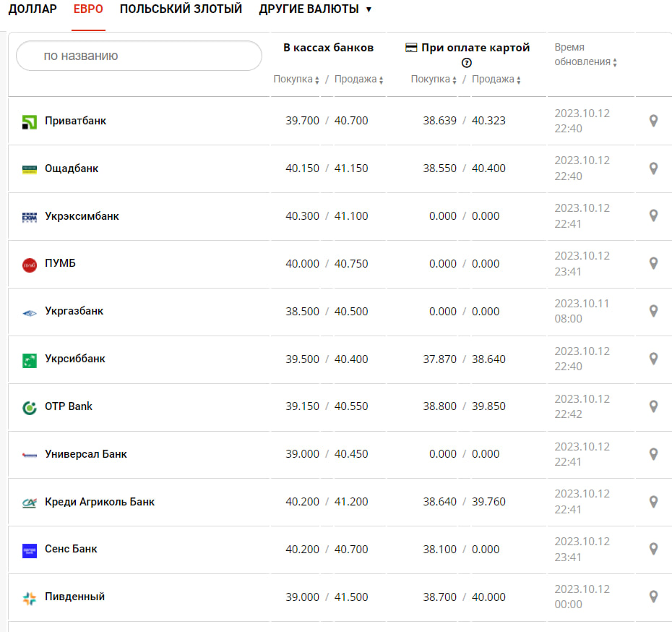Screen dimensions: 672x632
Task: Sort by bank cash desk Покупка column
Action: tap(296, 80)
